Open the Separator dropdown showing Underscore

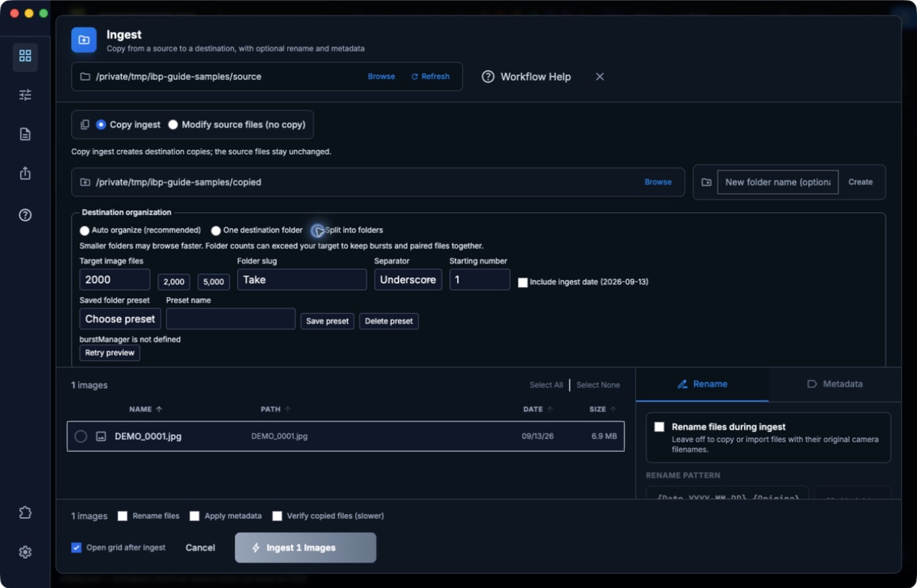click(408, 279)
